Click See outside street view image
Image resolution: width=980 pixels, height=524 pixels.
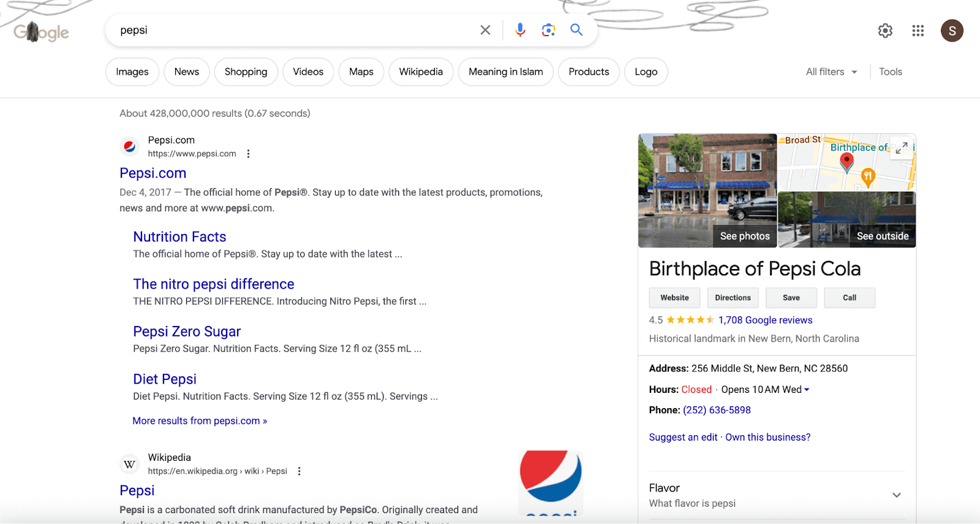pyautogui.click(x=883, y=236)
